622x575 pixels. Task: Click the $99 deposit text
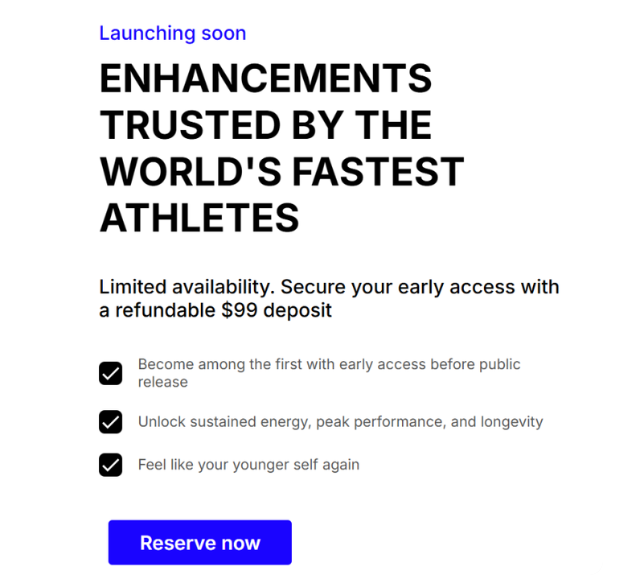pyautogui.click(x=276, y=310)
